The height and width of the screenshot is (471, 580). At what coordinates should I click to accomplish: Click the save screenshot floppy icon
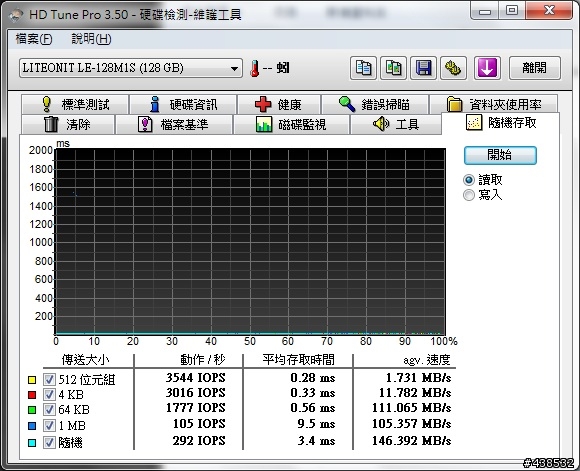[x=423, y=68]
